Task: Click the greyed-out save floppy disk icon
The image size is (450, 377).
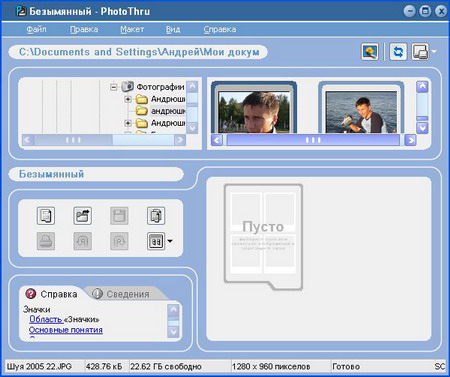Action: (x=119, y=216)
